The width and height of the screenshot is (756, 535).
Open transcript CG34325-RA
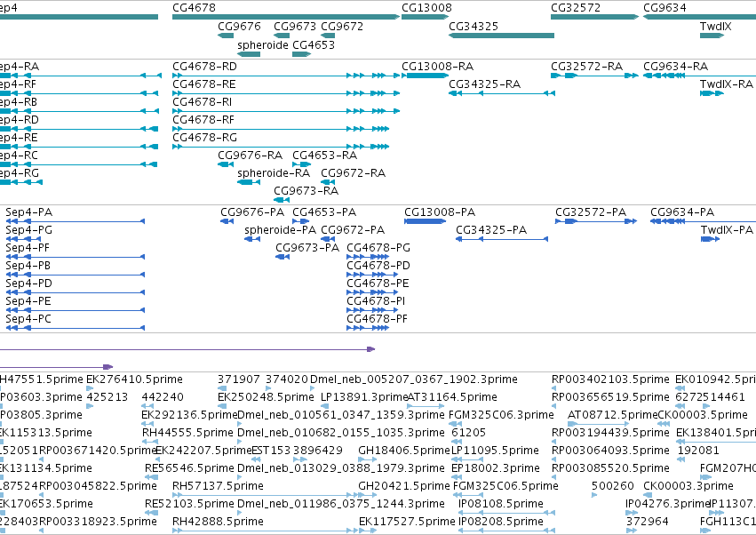(x=484, y=84)
